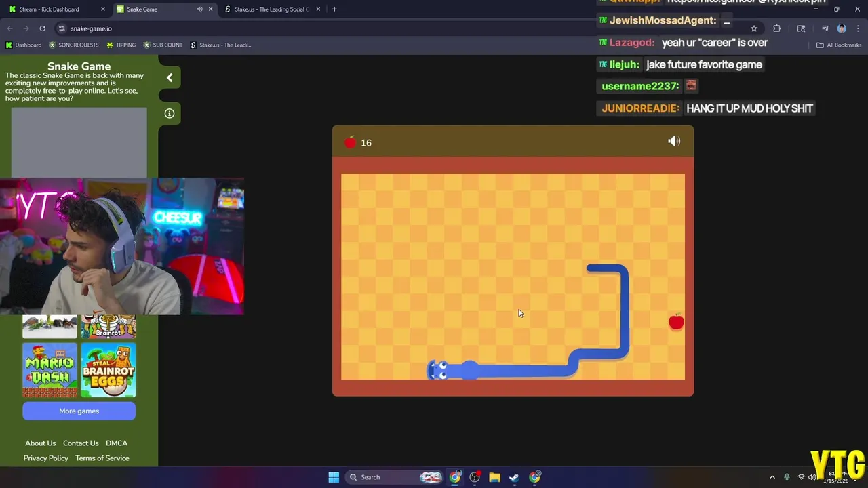The image size is (868, 488).
Task: Open the Mario Dash game thumbnail
Action: 50,369
